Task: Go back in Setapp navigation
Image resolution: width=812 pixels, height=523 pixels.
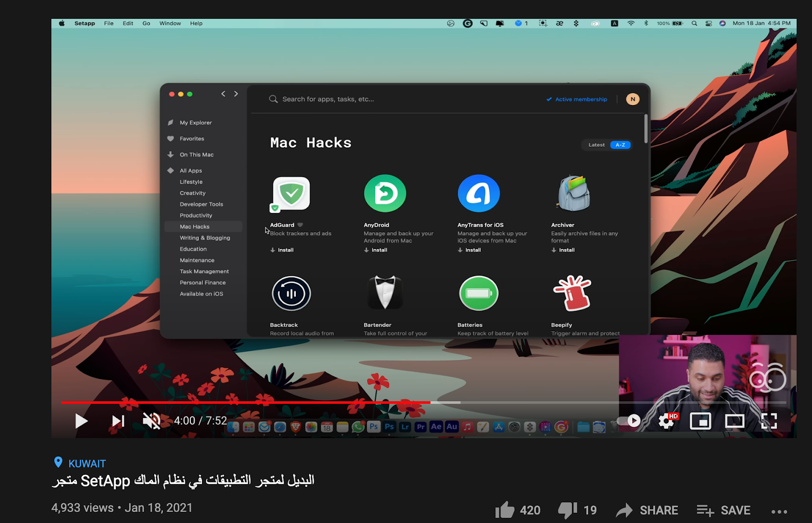Action: click(223, 94)
